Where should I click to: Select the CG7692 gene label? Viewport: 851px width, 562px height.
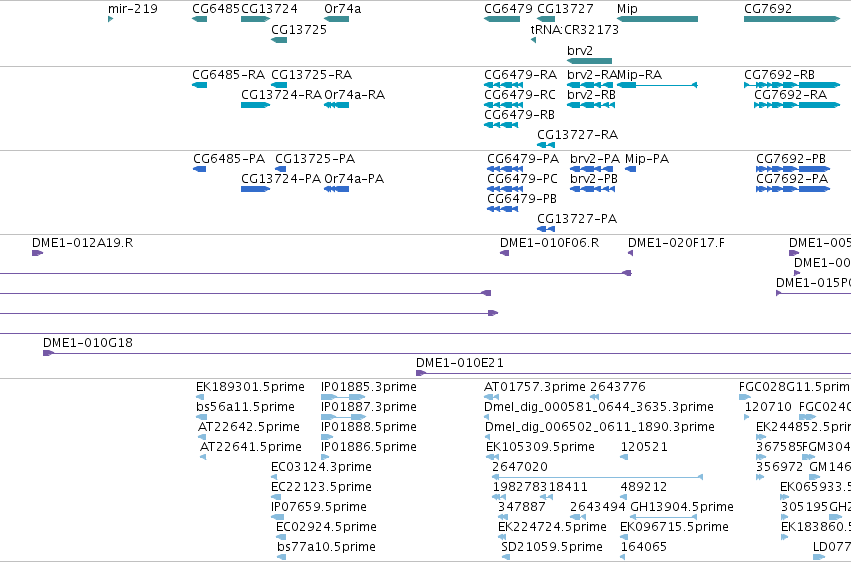(x=768, y=9)
